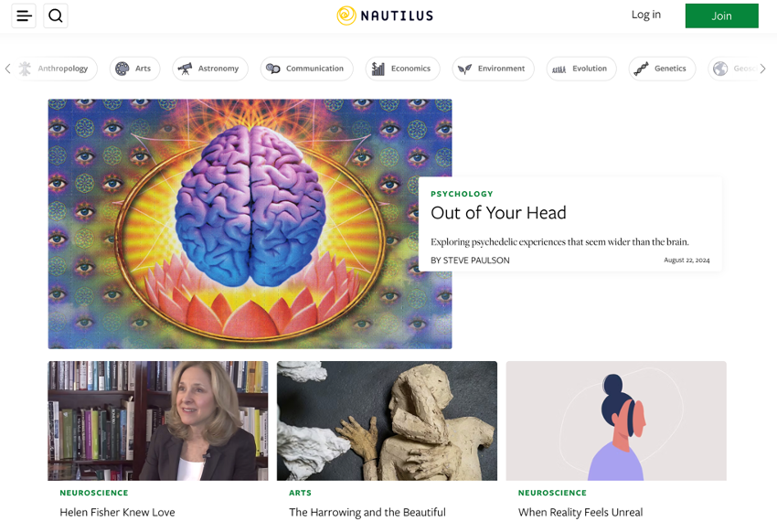Click the Arts category label under sculpture
Image resolution: width=777 pixels, height=532 pixels.
pyautogui.click(x=301, y=493)
